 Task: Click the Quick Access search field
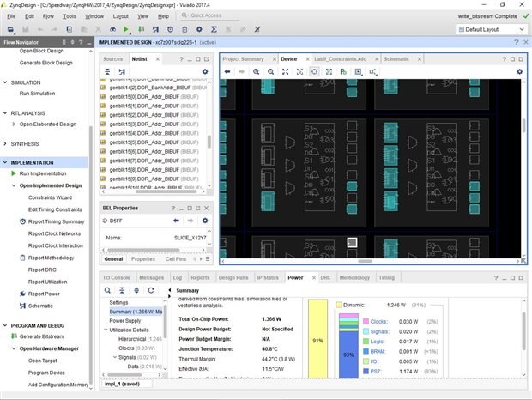click(212, 15)
